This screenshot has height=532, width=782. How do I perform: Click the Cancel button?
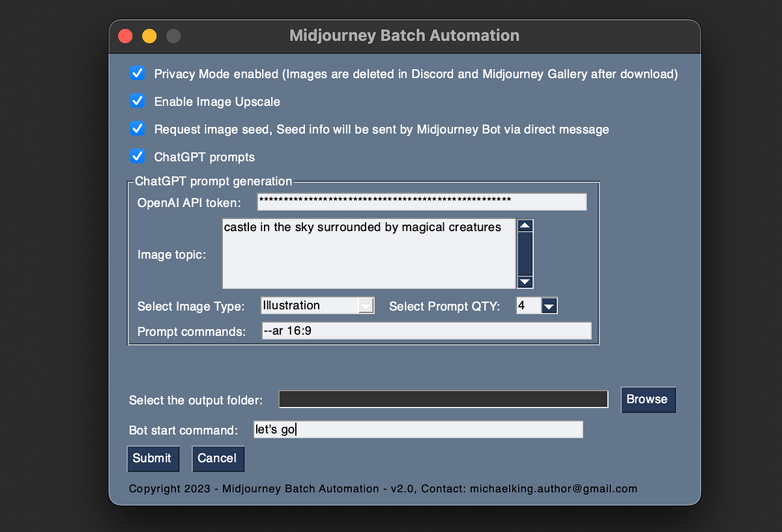coord(218,458)
